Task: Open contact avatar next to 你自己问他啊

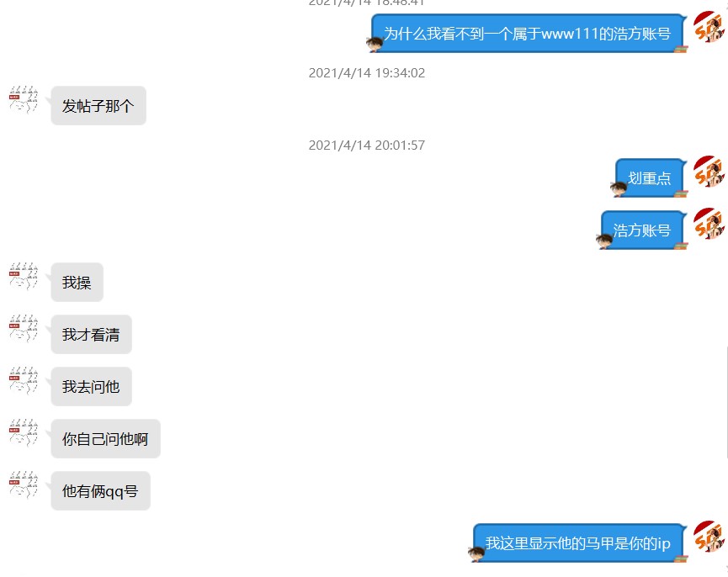Action: [24, 432]
